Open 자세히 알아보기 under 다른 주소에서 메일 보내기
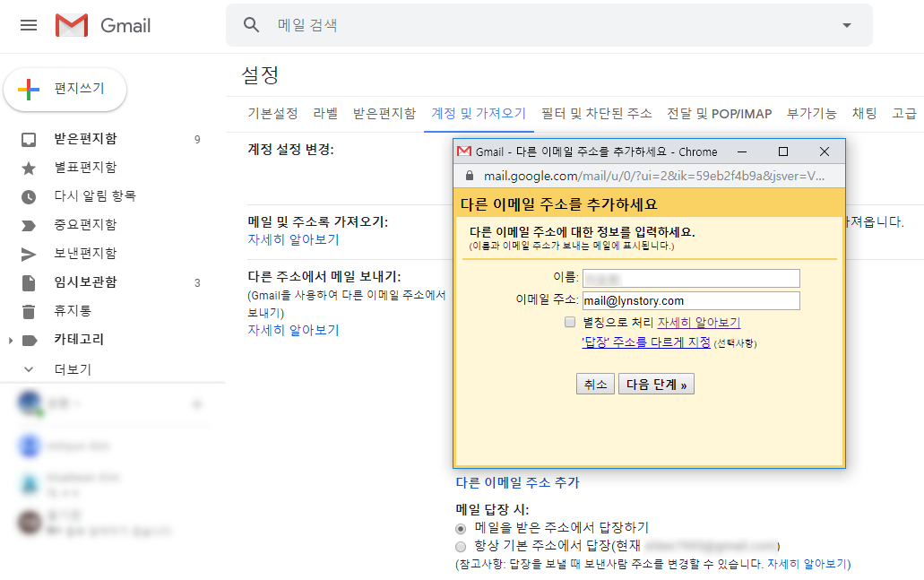 pos(293,330)
